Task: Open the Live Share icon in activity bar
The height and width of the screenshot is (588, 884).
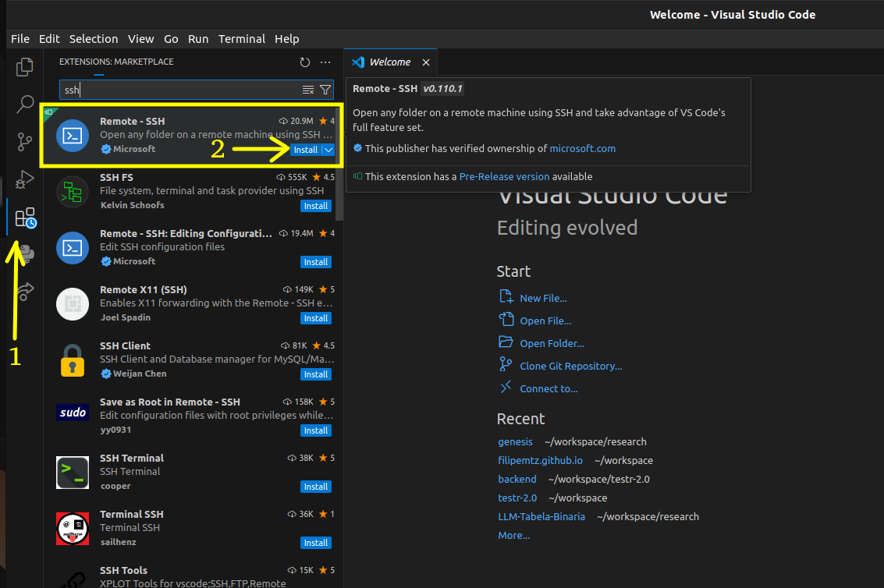Action: pos(25,291)
